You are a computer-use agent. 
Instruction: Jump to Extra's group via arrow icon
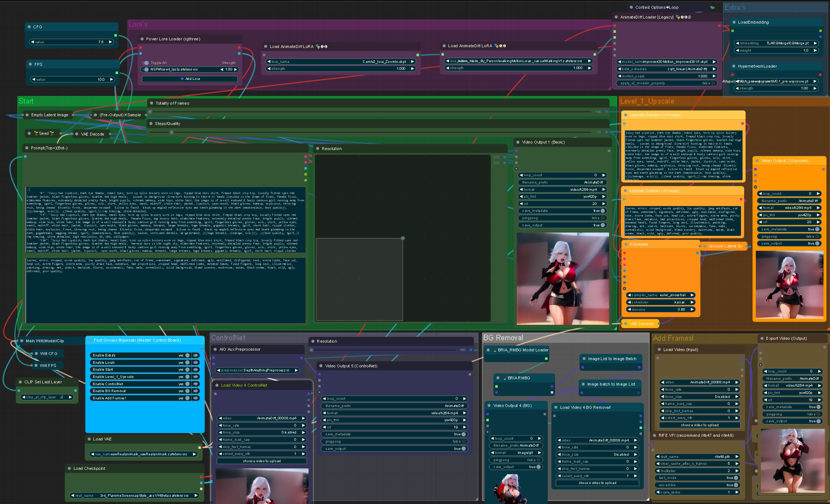196,355
